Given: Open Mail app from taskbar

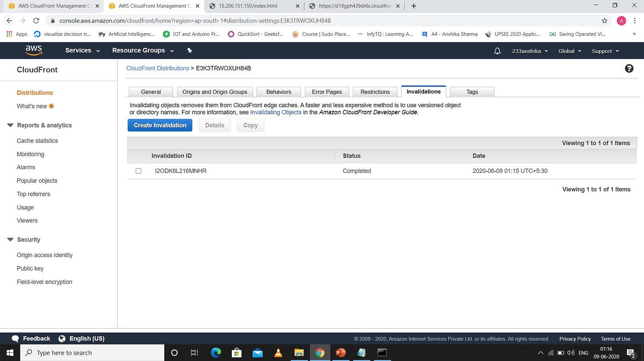Looking at the screenshot, I should [257, 353].
